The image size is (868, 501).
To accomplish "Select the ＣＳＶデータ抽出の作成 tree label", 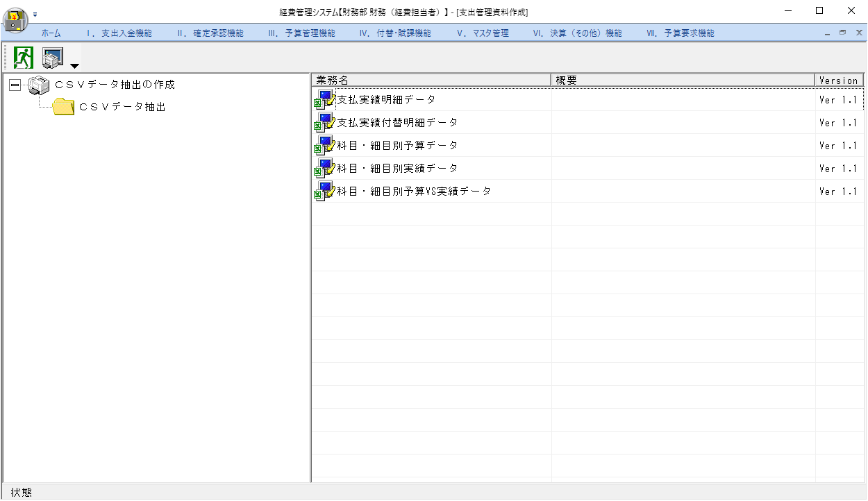I will pyautogui.click(x=115, y=85).
